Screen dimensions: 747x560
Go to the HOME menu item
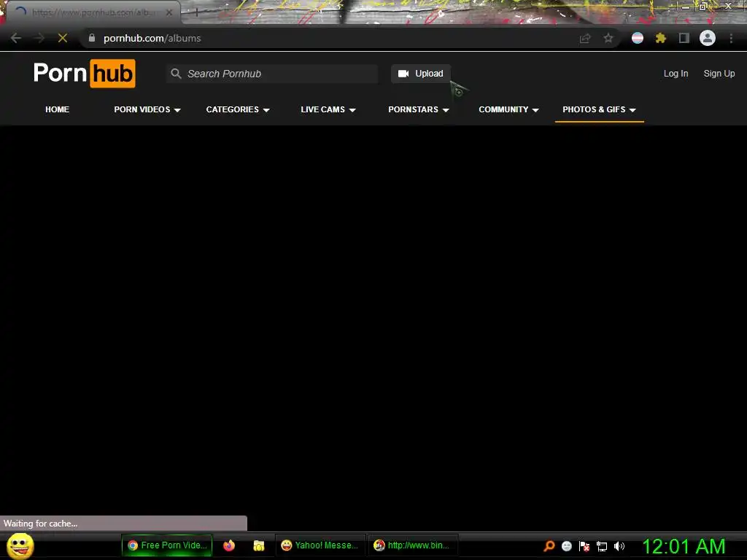coord(57,109)
